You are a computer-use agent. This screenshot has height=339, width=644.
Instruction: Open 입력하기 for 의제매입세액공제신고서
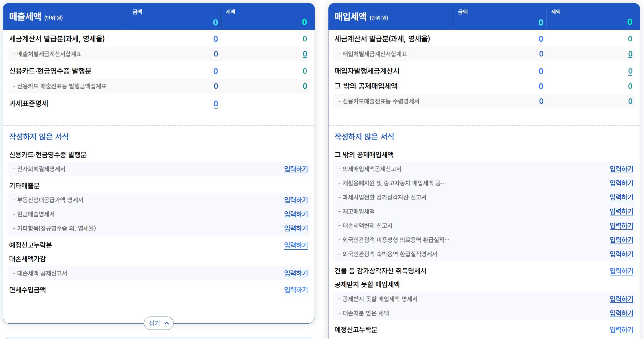click(x=621, y=169)
